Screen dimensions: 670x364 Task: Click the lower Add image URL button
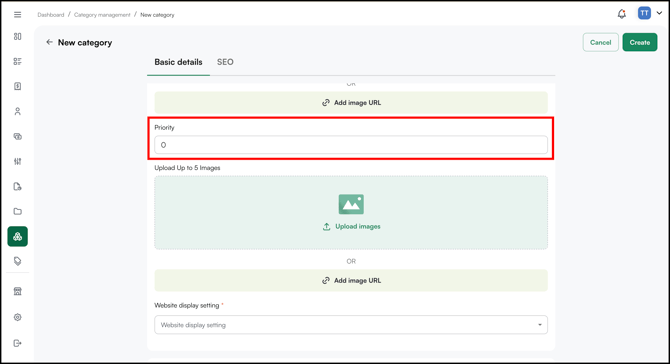coord(351,280)
